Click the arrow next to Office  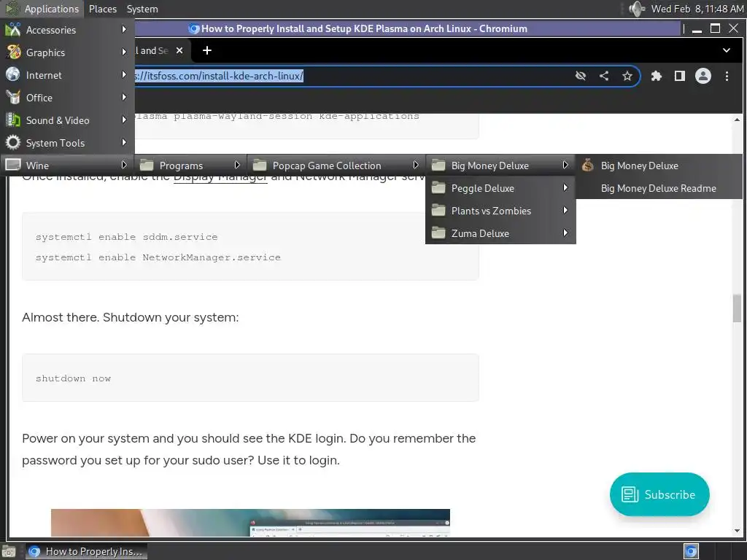point(124,97)
